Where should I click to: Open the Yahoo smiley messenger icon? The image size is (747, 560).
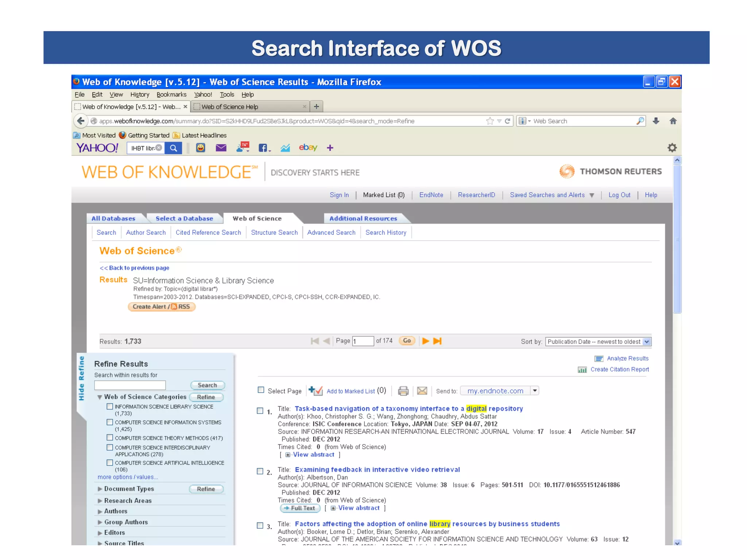pos(201,148)
